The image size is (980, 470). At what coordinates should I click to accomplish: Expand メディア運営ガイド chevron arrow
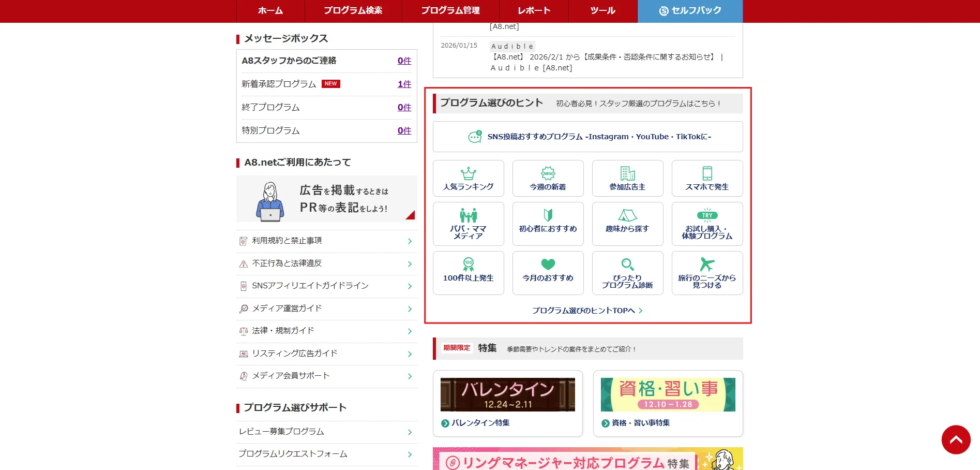410,309
